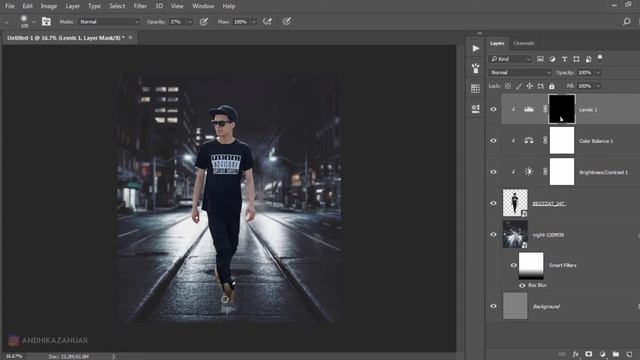Hide the Color Balance 1 layer
The width and height of the screenshot is (640, 360).
tap(493, 140)
